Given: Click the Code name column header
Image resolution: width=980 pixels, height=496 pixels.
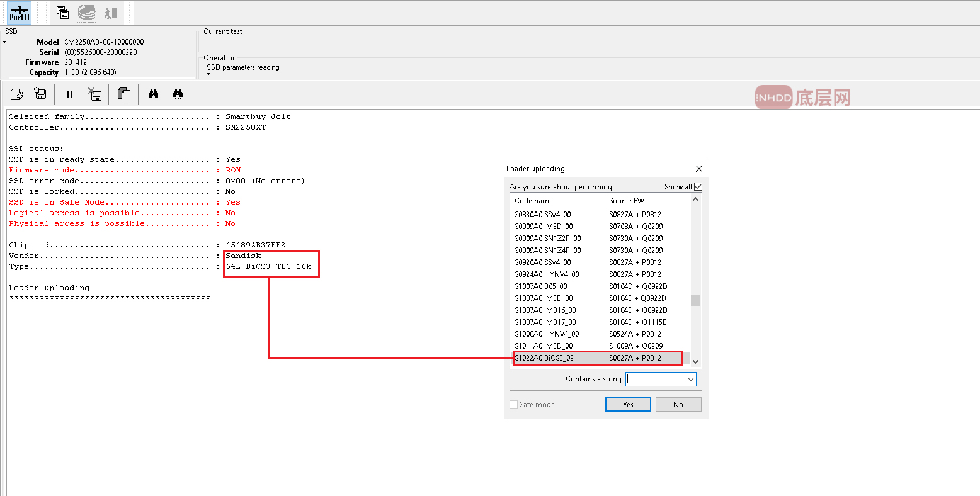Looking at the screenshot, I should click(x=533, y=201).
